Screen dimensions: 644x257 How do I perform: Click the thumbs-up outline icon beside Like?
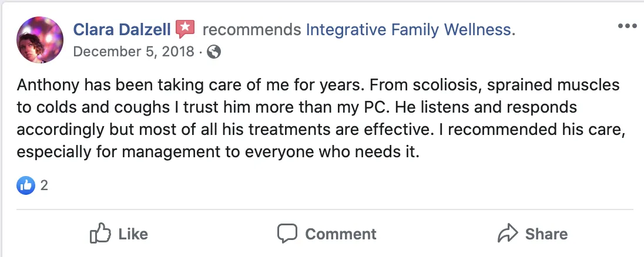pyautogui.click(x=100, y=233)
